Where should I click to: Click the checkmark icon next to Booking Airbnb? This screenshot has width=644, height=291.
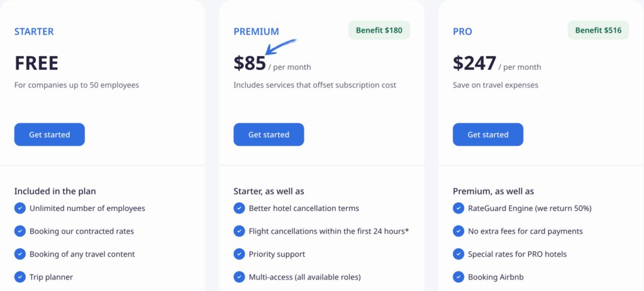pyautogui.click(x=458, y=277)
